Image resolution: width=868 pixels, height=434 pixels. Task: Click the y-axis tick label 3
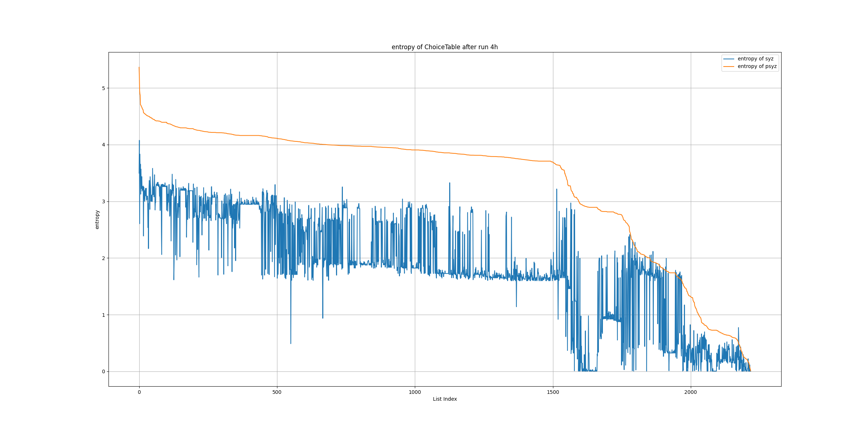[103, 201]
